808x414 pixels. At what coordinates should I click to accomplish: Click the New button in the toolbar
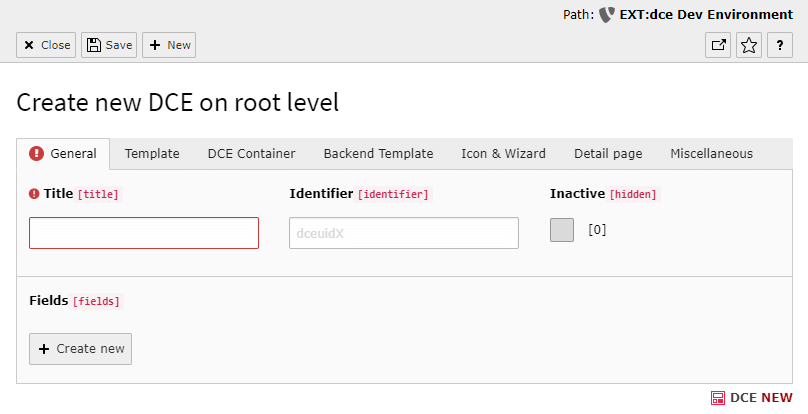pos(169,45)
